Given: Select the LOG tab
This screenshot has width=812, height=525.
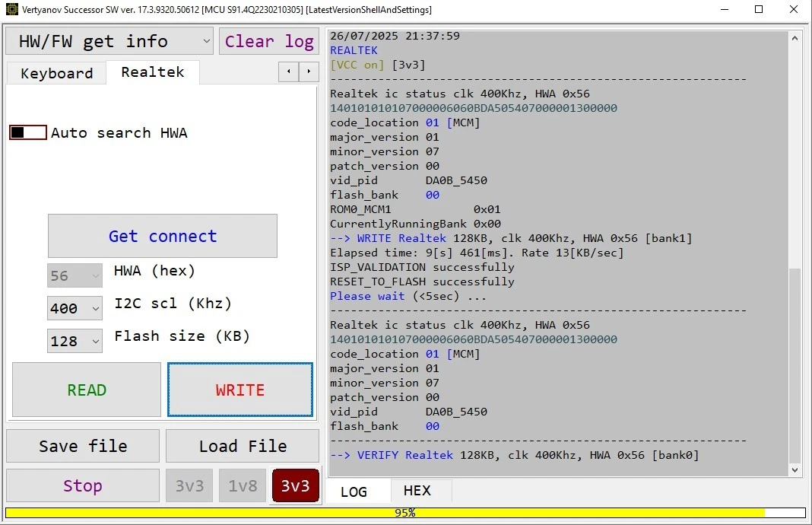Looking at the screenshot, I should tap(354, 491).
